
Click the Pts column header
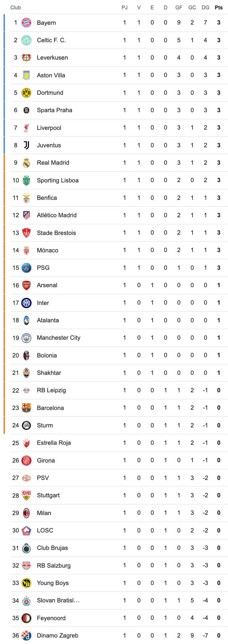[219, 7]
